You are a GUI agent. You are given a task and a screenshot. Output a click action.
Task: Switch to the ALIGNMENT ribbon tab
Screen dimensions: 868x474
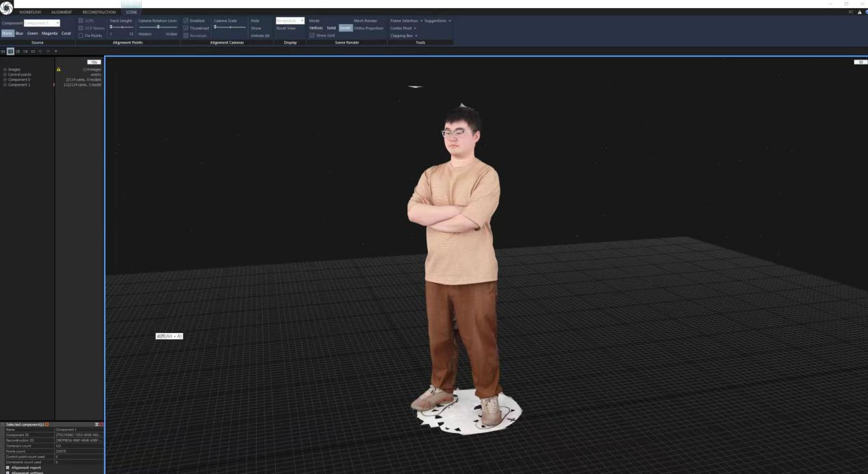[x=61, y=12]
